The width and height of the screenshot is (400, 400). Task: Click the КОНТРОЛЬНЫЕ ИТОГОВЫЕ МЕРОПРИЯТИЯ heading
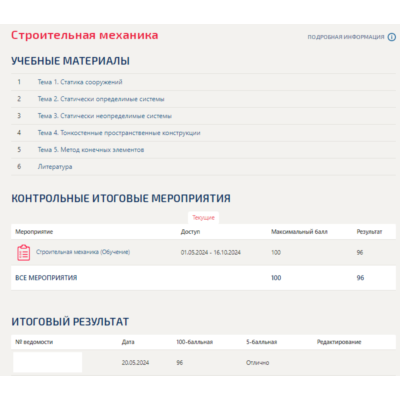click(121, 198)
